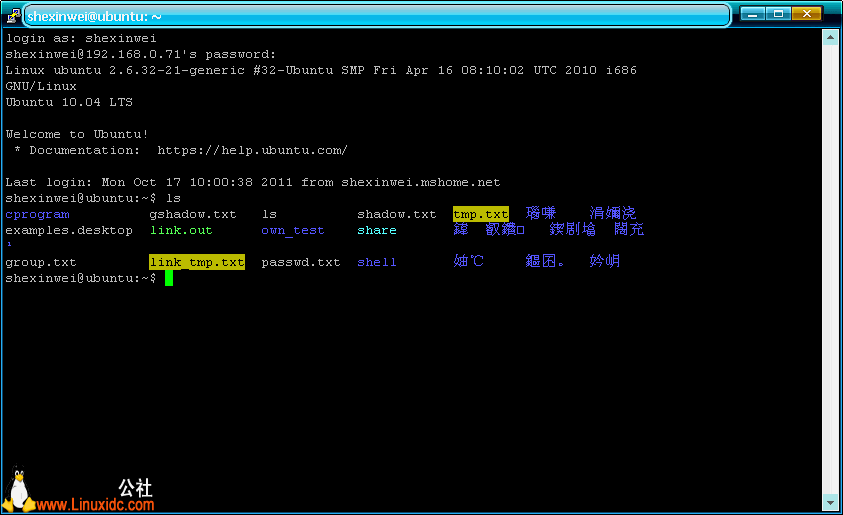Click the scrollbar up arrow
843x515 pixels.
point(830,38)
